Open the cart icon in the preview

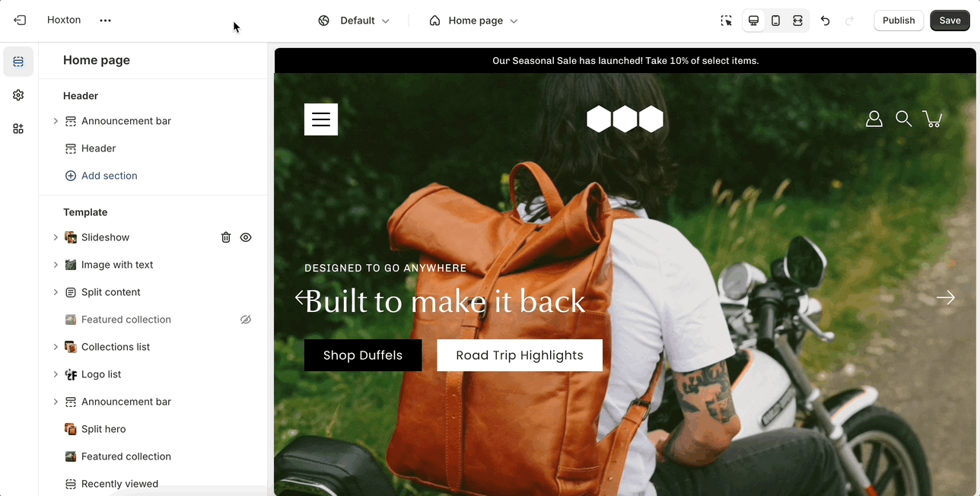932,119
